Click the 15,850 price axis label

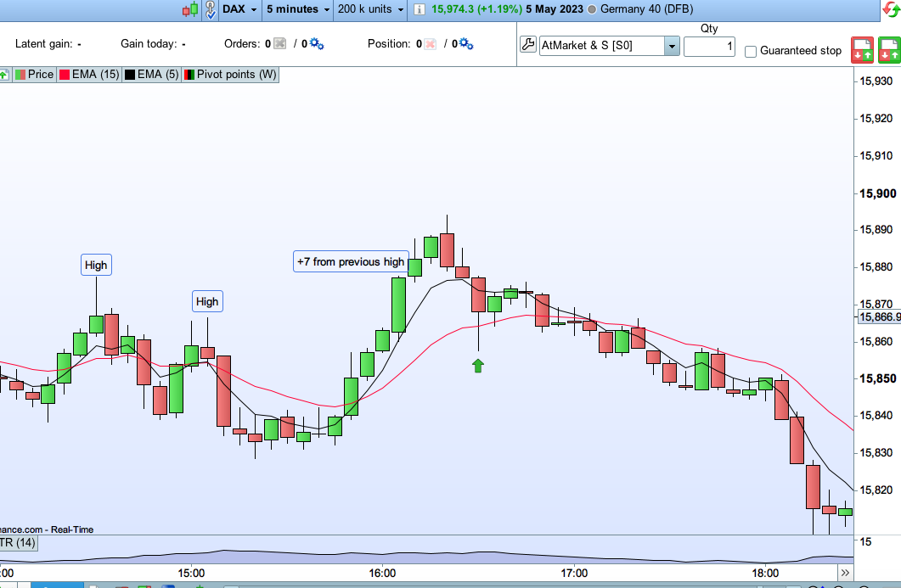pyautogui.click(x=877, y=378)
